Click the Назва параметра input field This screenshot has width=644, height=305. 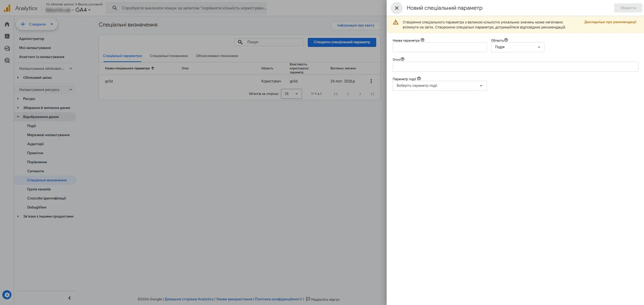tap(440, 47)
